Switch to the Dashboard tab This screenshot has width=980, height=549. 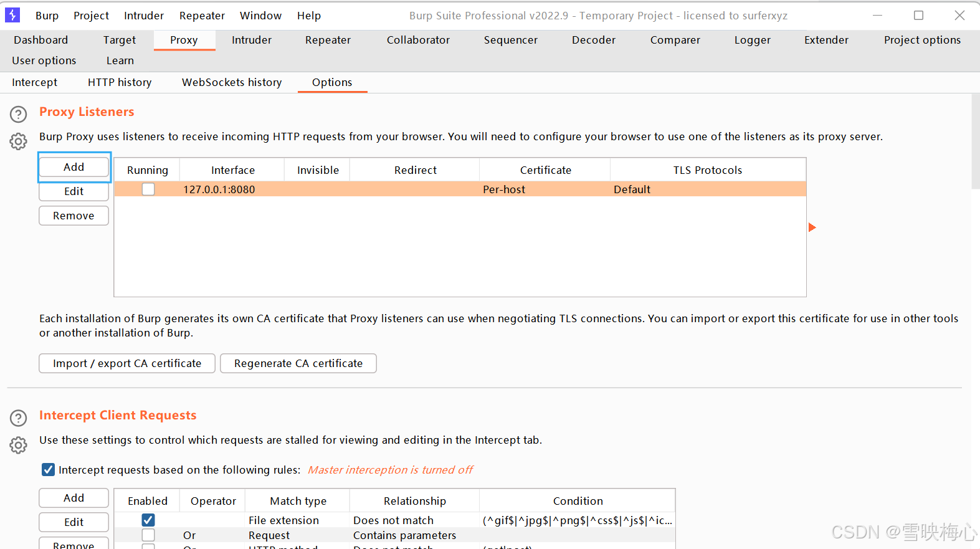tap(41, 40)
